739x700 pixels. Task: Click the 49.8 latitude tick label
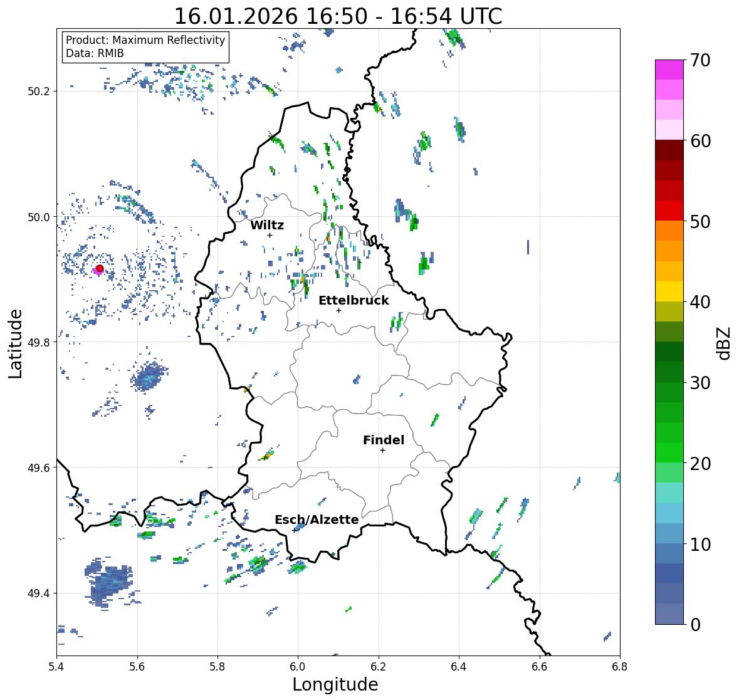pyautogui.click(x=39, y=342)
